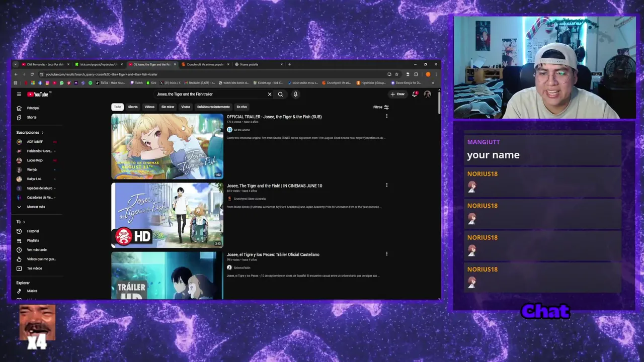Select the Vistos filter chip

186,107
